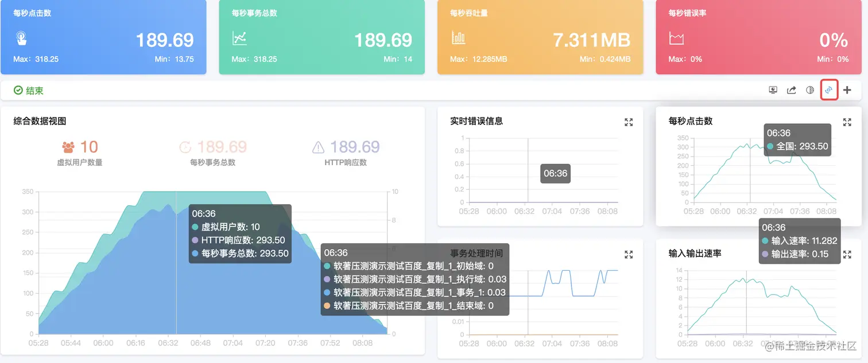Click the 执行域: 0.03 tooltip row

(x=416, y=279)
